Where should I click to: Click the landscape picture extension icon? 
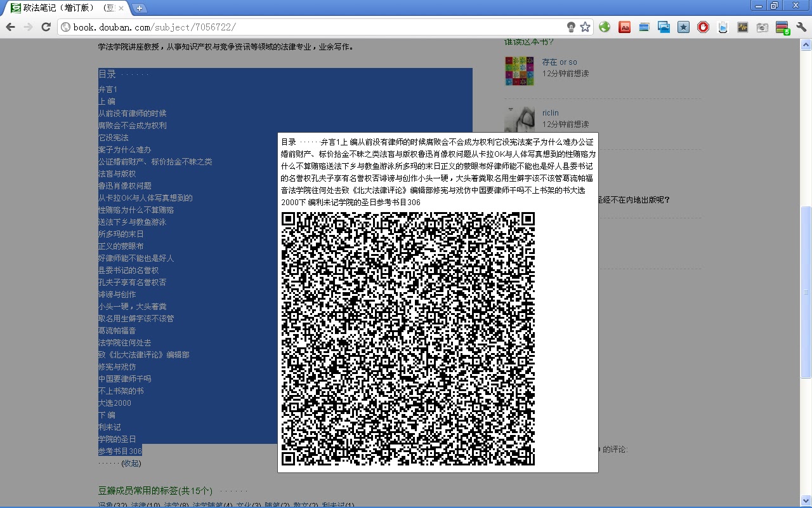click(x=644, y=27)
